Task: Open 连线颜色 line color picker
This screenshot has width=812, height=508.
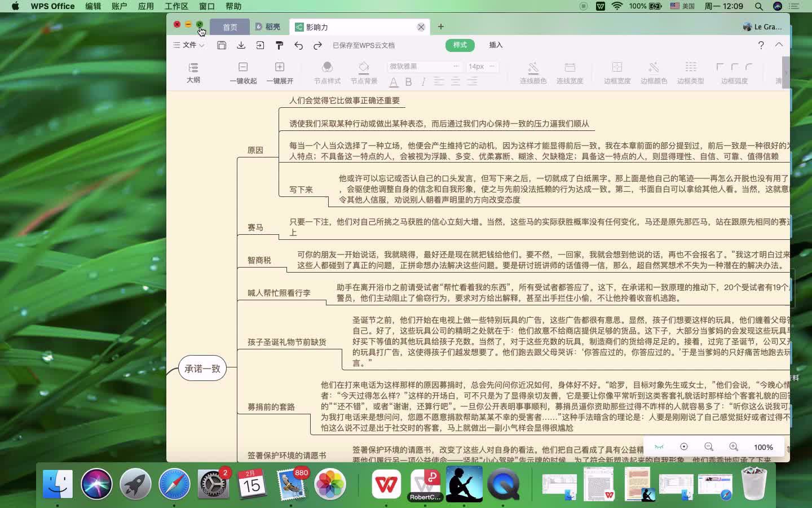Action: (533, 73)
